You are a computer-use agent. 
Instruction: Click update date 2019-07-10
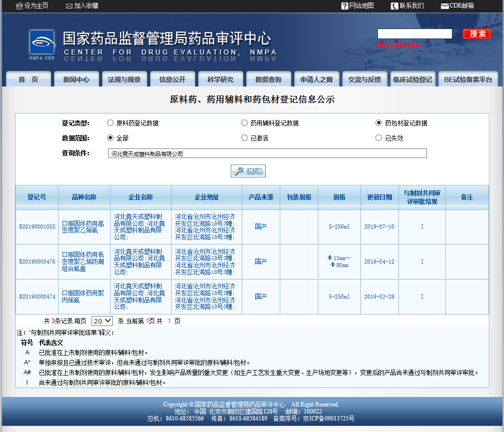pos(379,227)
